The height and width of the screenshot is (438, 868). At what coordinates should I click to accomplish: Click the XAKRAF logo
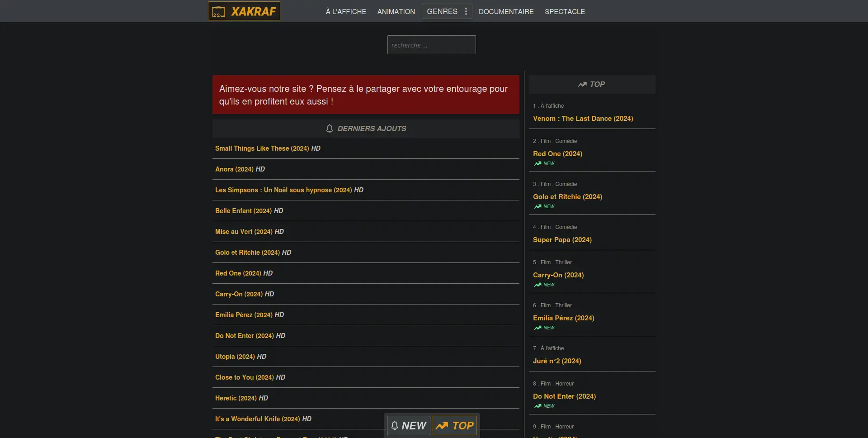point(244,11)
